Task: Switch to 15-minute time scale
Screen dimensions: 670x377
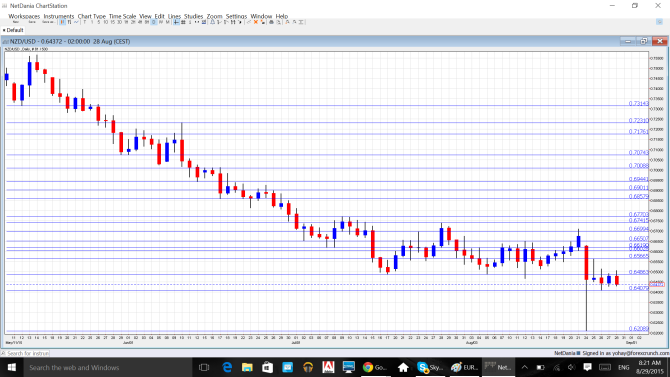Action: 112,22
